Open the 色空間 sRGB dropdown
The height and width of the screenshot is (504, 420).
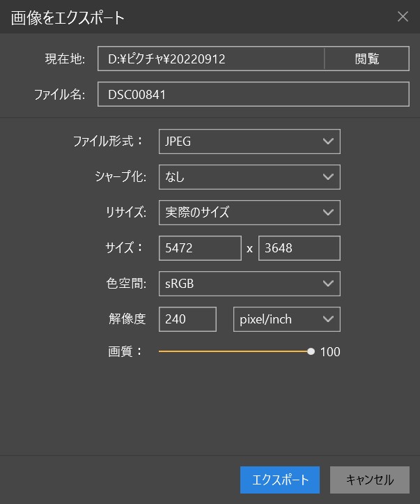[249, 284]
